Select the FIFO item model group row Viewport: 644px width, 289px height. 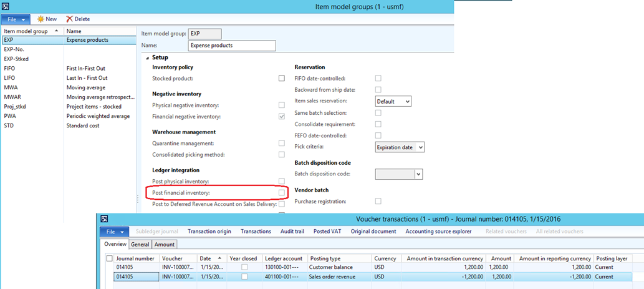(x=10, y=69)
